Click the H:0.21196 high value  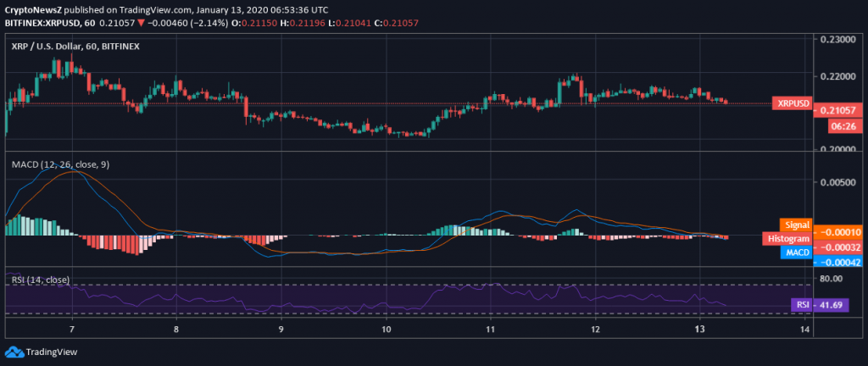click(304, 23)
